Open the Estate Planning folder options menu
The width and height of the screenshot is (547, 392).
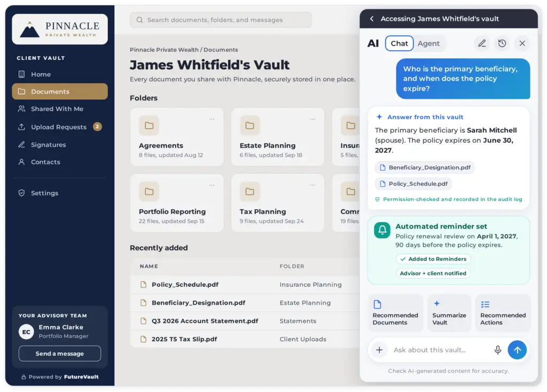click(312, 119)
